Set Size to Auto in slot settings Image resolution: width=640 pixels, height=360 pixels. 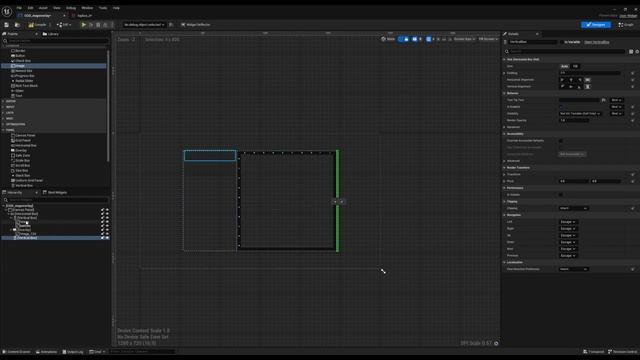564,66
